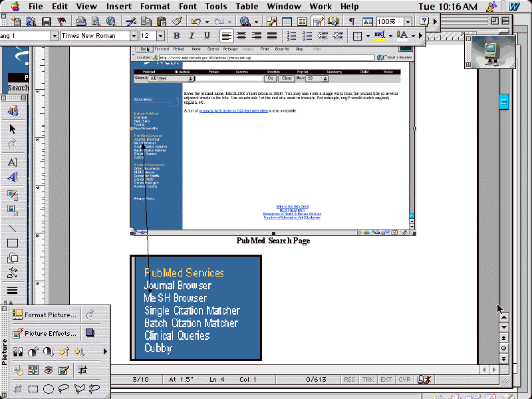The image size is (532, 399).
Task: Click the OVR indicator in the status bar
Action: pos(404,380)
